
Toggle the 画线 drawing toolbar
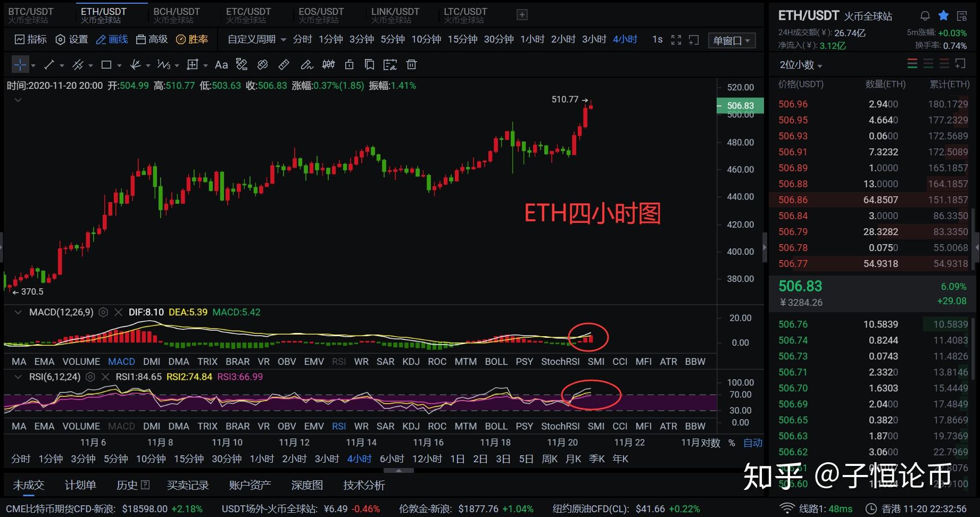pyautogui.click(x=112, y=39)
